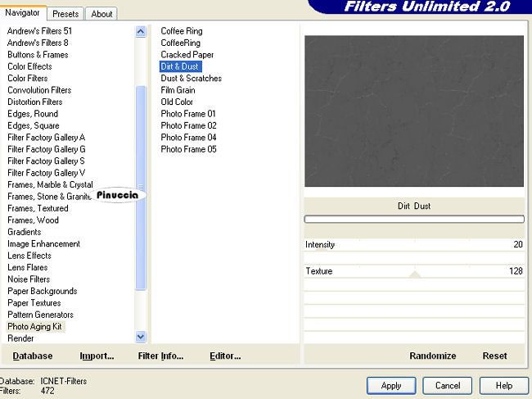The height and width of the screenshot is (399, 532).
Task: Adjust the Intensity slider
Action: point(414,244)
